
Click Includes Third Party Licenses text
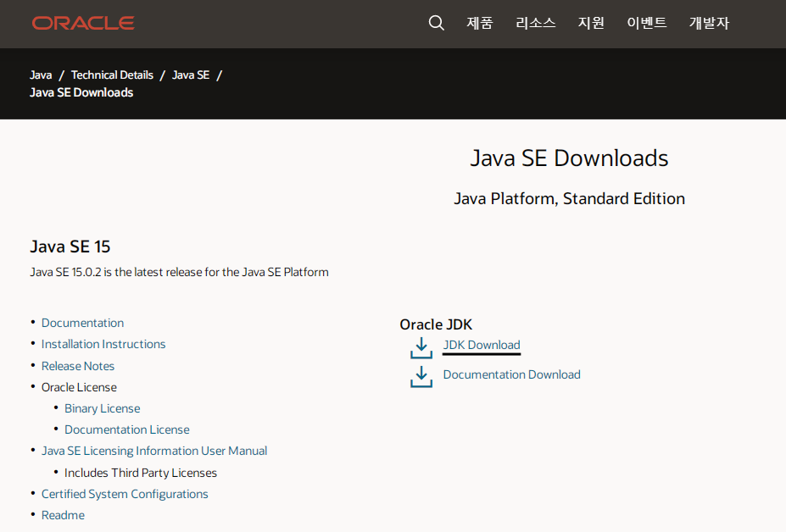[141, 473]
